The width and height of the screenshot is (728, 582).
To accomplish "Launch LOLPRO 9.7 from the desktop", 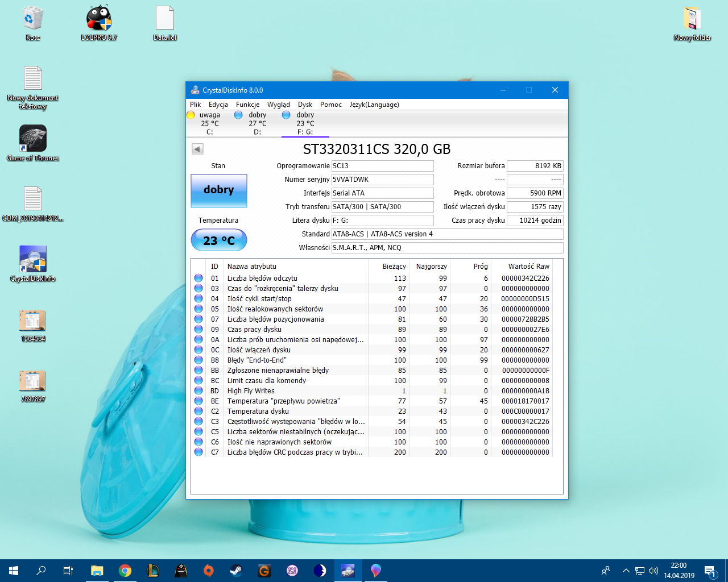I will (99, 23).
